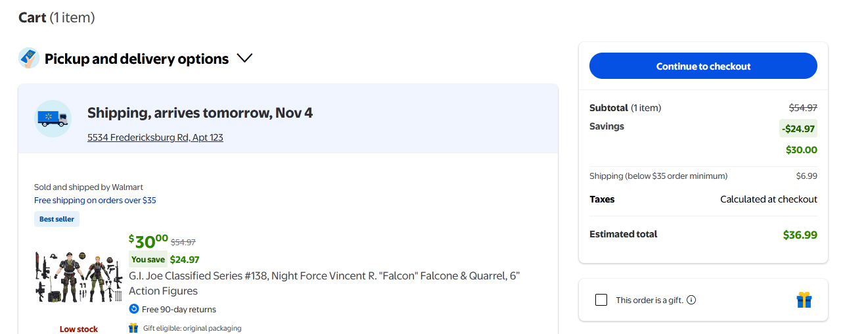Click the You save label
This screenshot has width=868, height=334.
click(148, 259)
